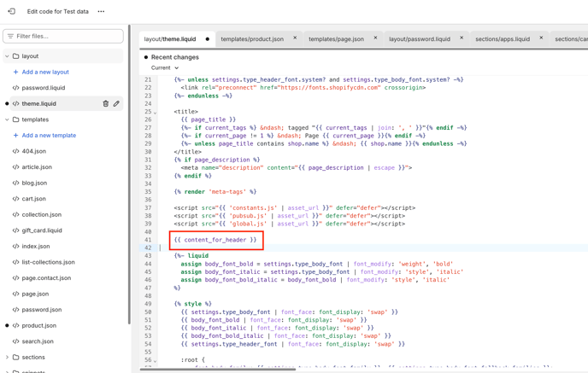
Task: Click Add a new layout link
Action: tap(45, 72)
